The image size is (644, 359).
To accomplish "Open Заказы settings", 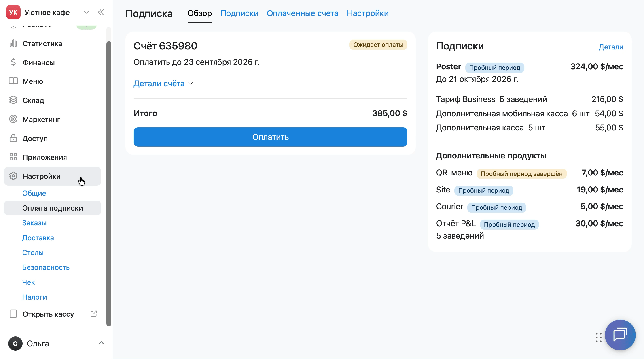I will click(34, 223).
